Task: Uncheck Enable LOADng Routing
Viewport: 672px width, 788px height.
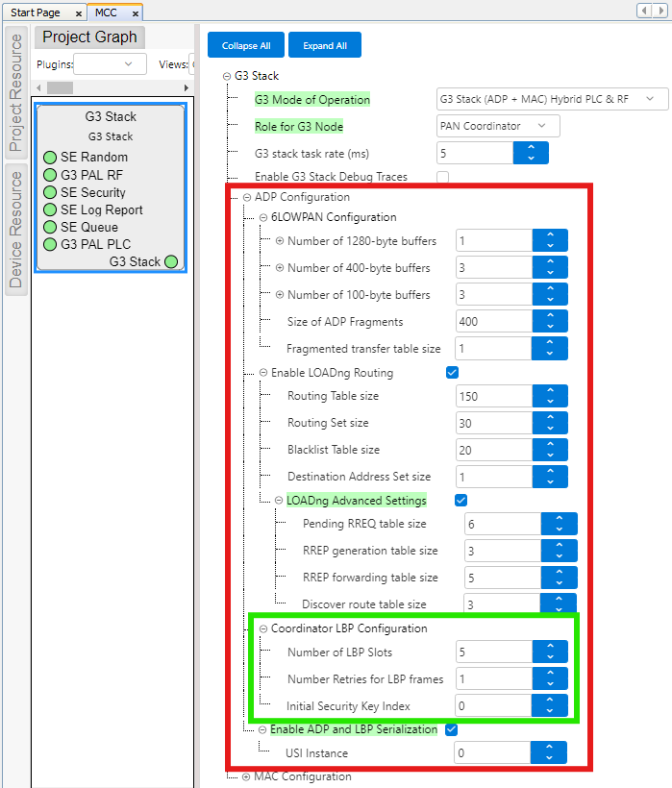Action: tap(453, 372)
